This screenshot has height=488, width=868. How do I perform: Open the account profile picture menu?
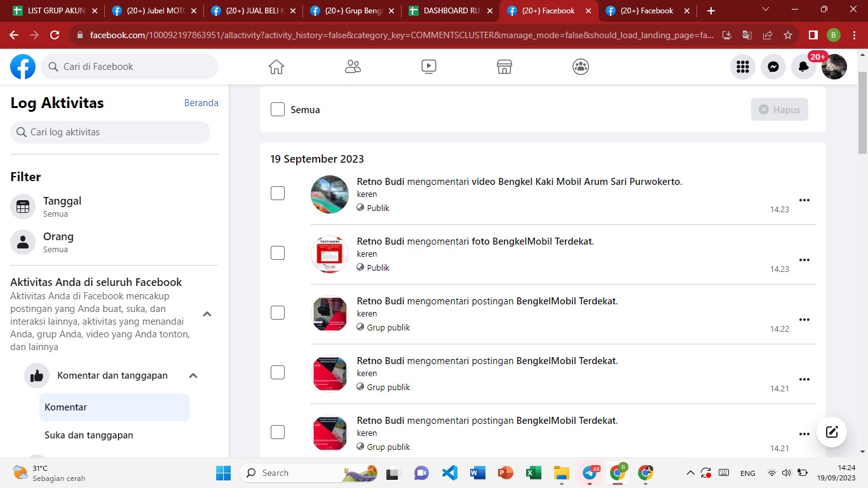(834, 67)
